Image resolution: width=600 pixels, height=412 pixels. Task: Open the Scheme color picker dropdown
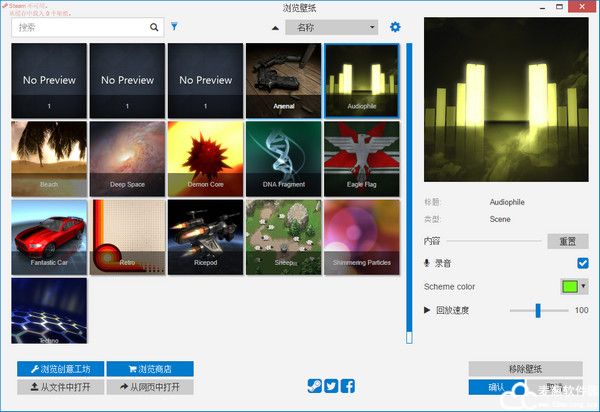[574, 286]
